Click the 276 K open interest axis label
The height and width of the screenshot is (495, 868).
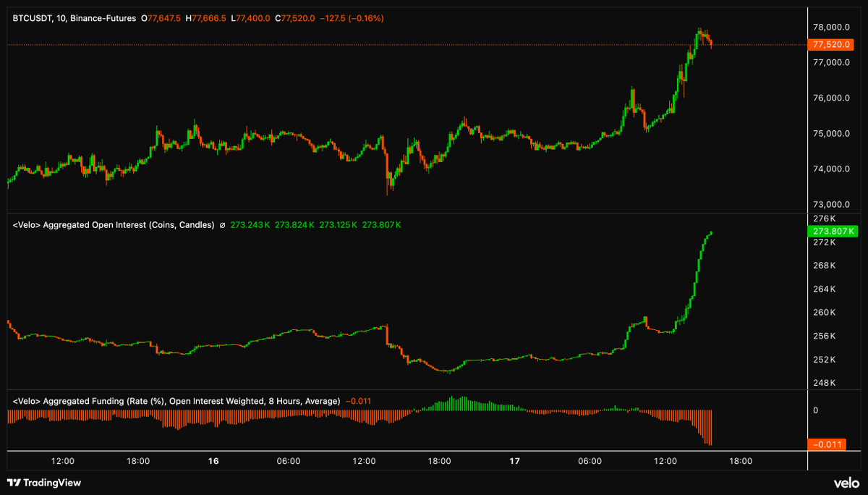click(x=825, y=219)
